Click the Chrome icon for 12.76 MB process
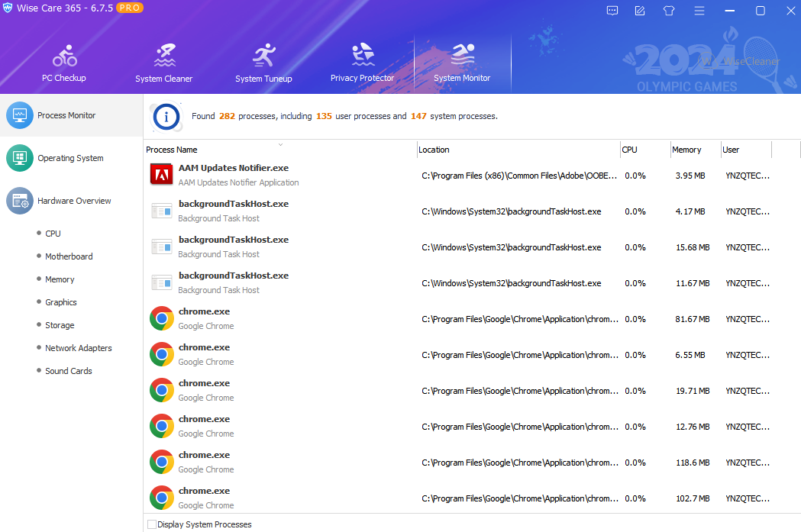Viewport: 801px width, 532px height. point(161,427)
